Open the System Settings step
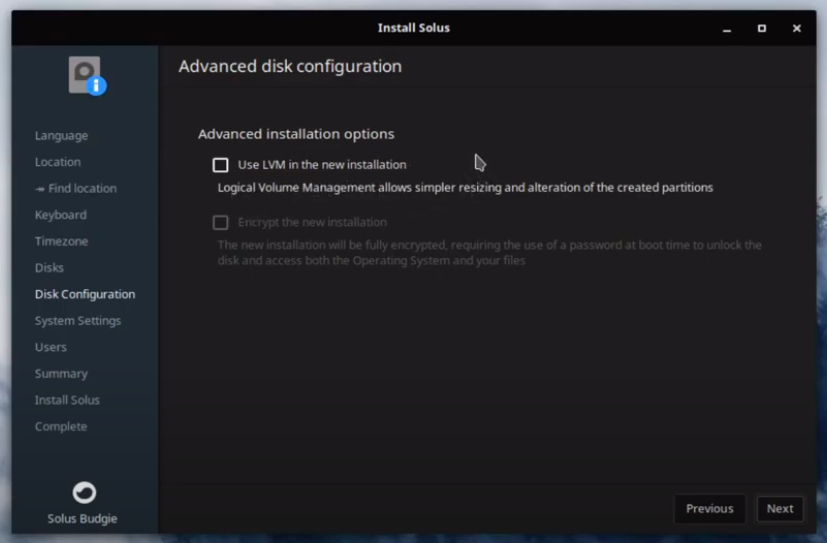The width and height of the screenshot is (827, 543). point(78,321)
